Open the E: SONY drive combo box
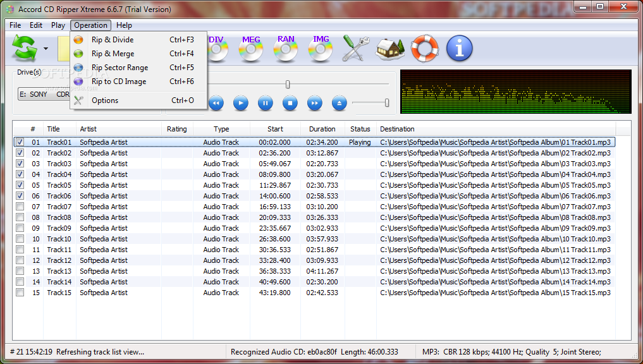The image size is (643, 364). pos(44,94)
